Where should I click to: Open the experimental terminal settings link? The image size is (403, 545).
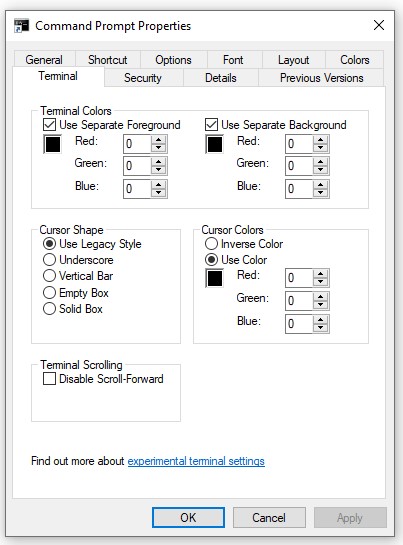196,461
